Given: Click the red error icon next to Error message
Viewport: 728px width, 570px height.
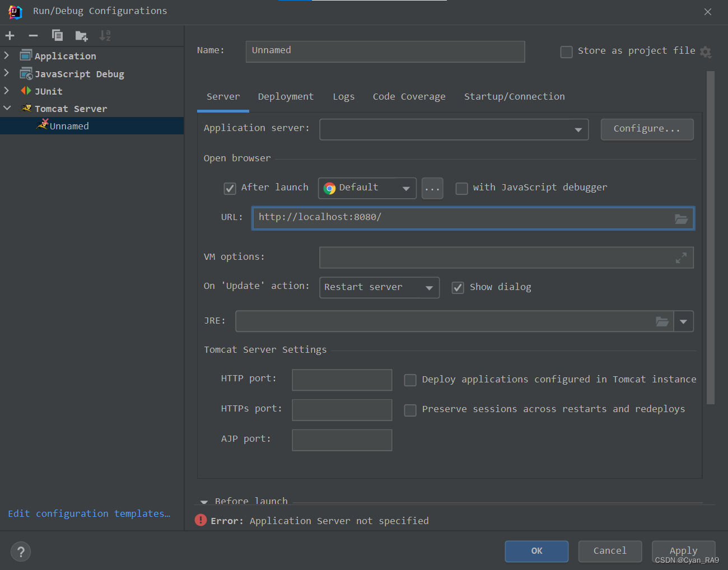Looking at the screenshot, I should tap(200, 520).
